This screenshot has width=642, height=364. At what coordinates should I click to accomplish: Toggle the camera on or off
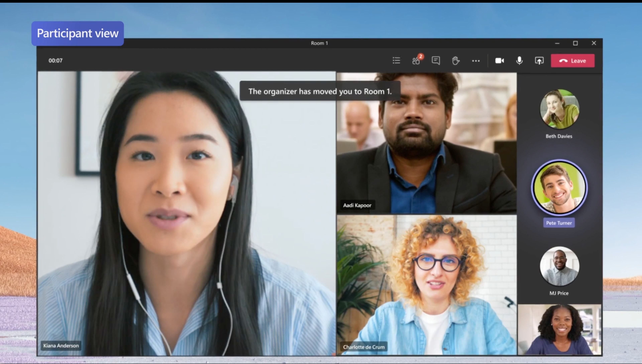tap(499, 60)
